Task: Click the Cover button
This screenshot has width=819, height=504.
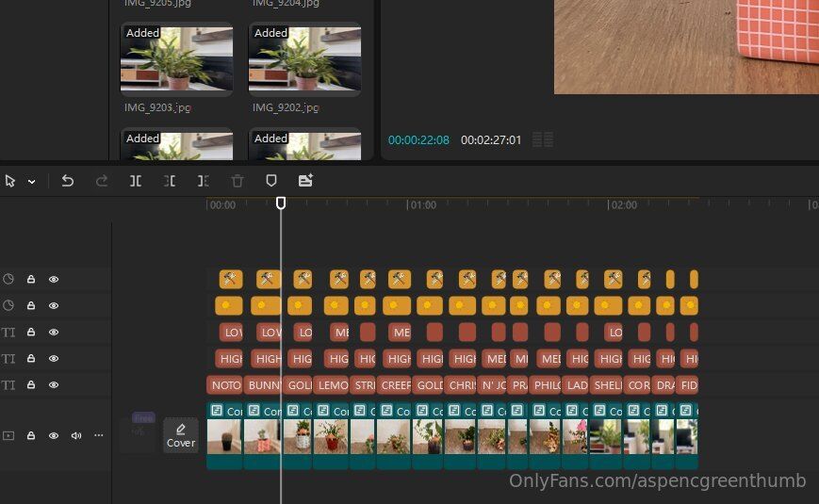Action: tap(181, 435)
